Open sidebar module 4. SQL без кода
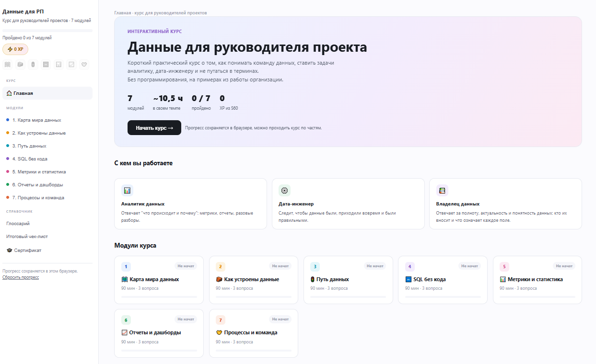 click(x=47, y=159)
